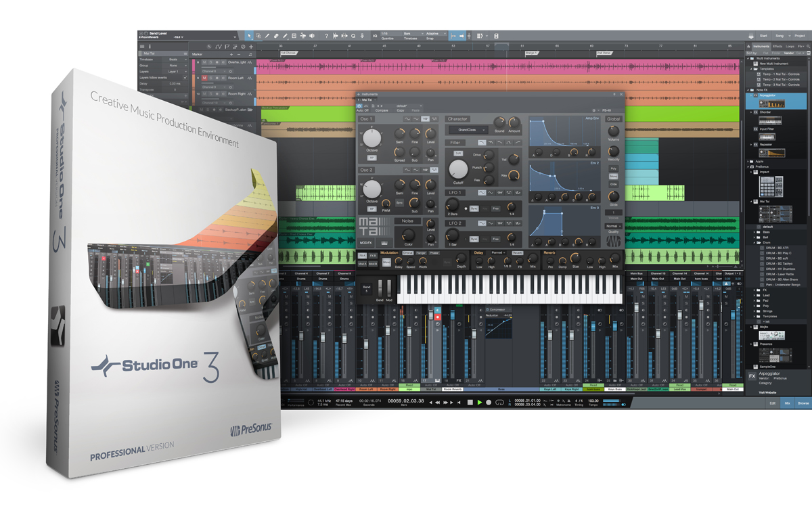This screenshot has height=523, width=812.
Task: Open the delay Panned mode dropdown
Action: point(499,252)
